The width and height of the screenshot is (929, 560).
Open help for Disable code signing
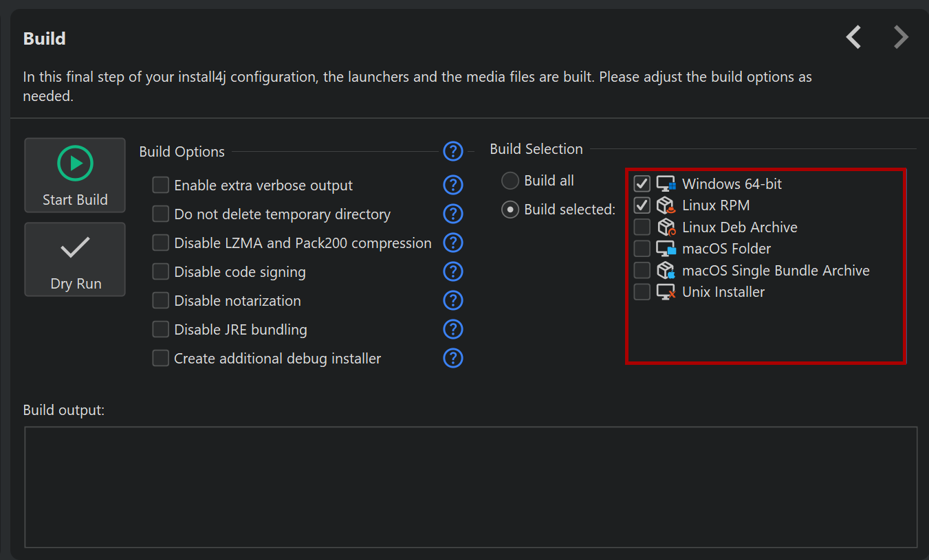tap(453, 271)
